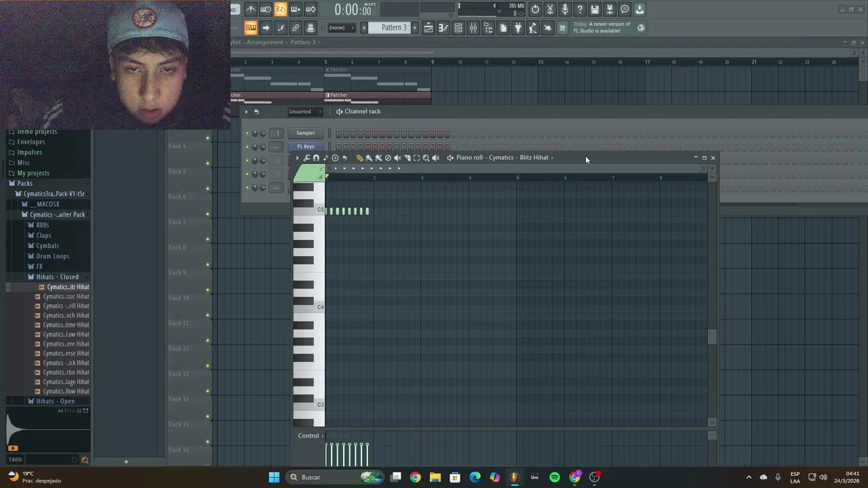Click the shopping cart content library icon
The image size is (868, 488).
pyautogui.click(x=561, y=28)
